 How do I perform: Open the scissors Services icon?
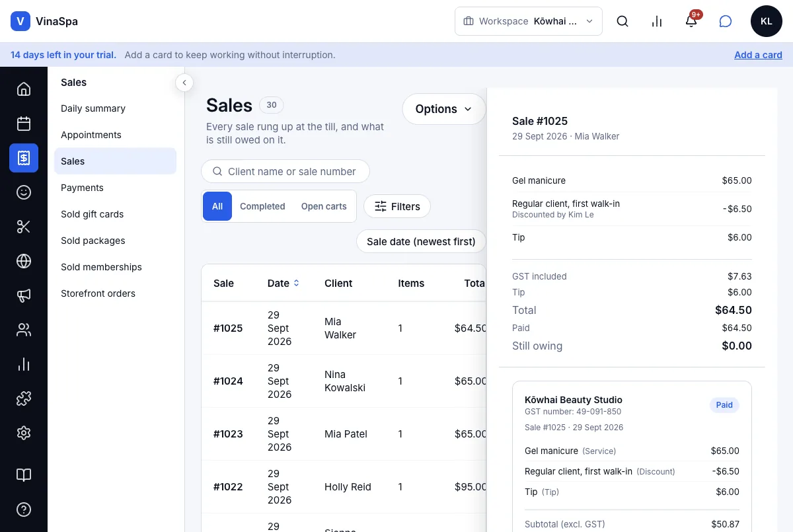click(x=24, y=227)
